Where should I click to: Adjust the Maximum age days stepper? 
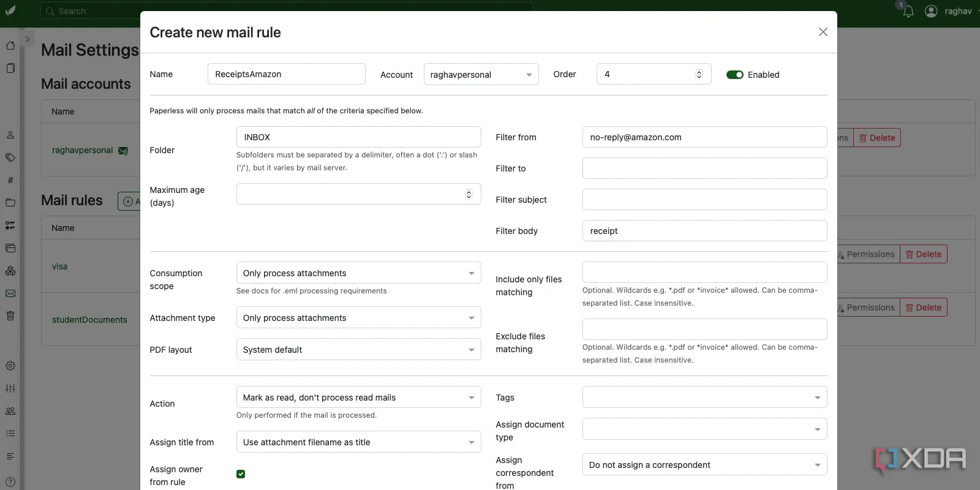pyautogui.click(x=469, y=194)
